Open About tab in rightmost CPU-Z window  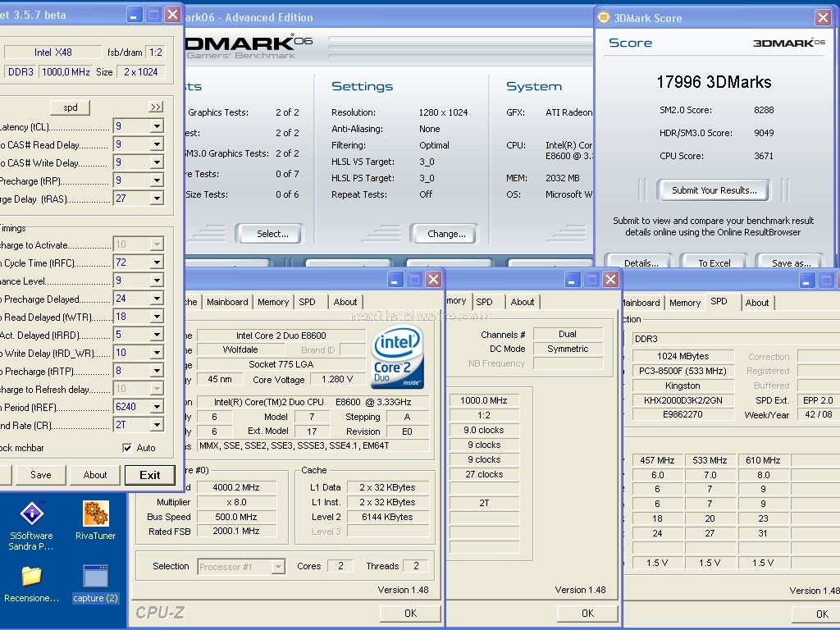757,303
